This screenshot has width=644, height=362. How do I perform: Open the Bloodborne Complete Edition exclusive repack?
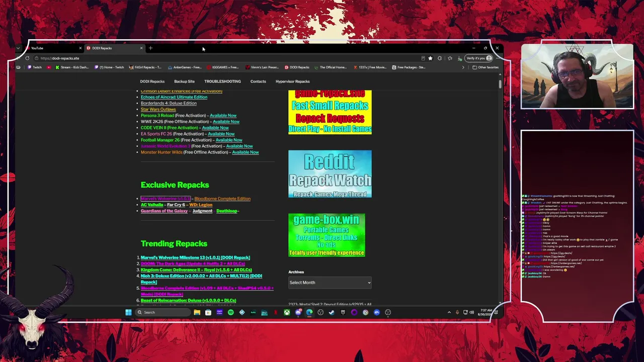point(222,199)
